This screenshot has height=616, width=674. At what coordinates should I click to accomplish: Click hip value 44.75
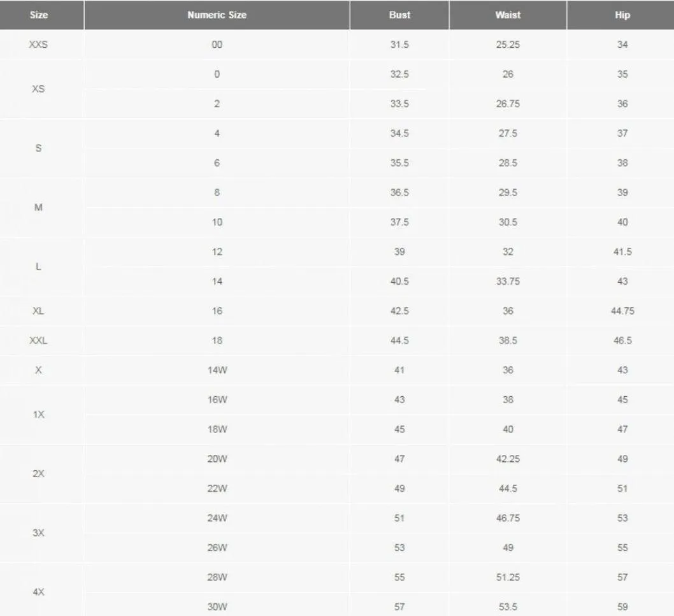622,311
